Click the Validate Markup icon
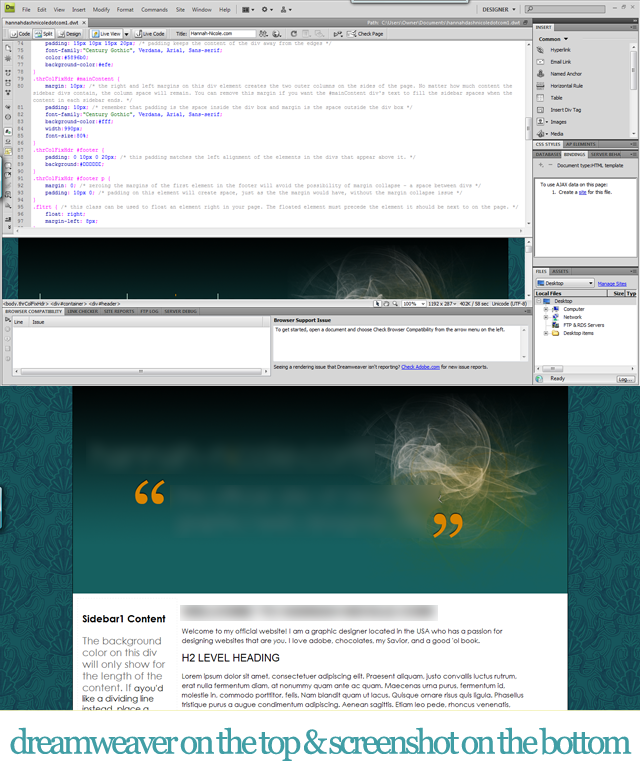The height and width of the screenshot is (772, 640). 337,34
